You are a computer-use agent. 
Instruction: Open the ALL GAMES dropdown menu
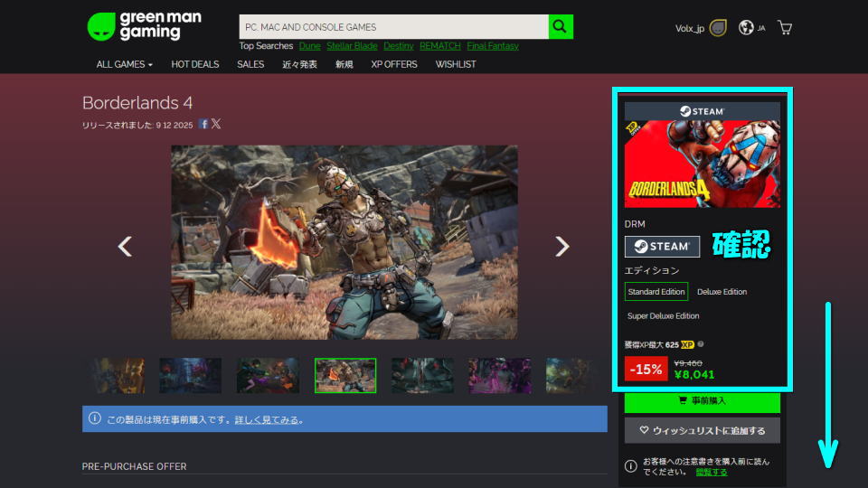pos(125,64)
